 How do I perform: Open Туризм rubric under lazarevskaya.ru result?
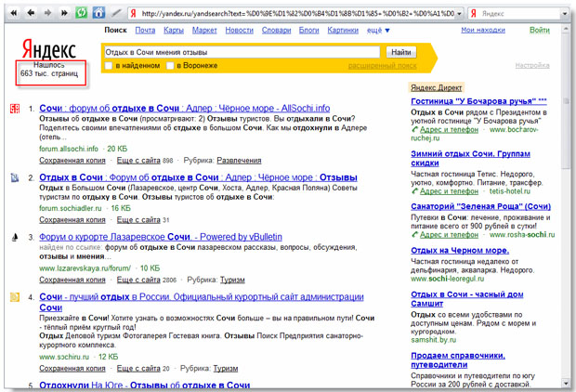[232, 280]
